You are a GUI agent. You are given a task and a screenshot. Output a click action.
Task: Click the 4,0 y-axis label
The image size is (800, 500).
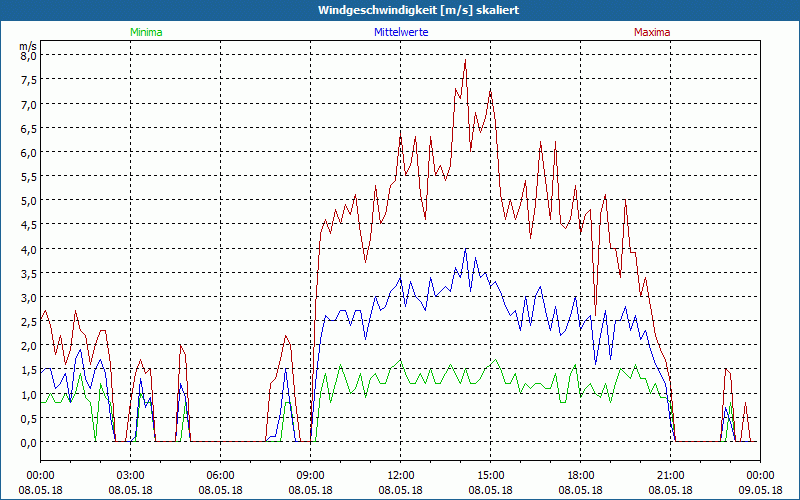[x=29, y=249]
